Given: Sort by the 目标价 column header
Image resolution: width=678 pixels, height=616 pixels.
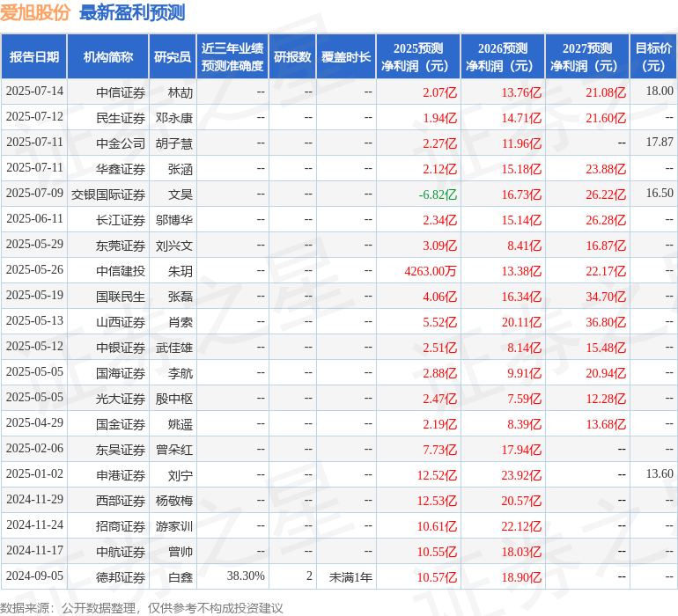Looking at the screenshot, I should pyautogui.click(x=653, y=57).
